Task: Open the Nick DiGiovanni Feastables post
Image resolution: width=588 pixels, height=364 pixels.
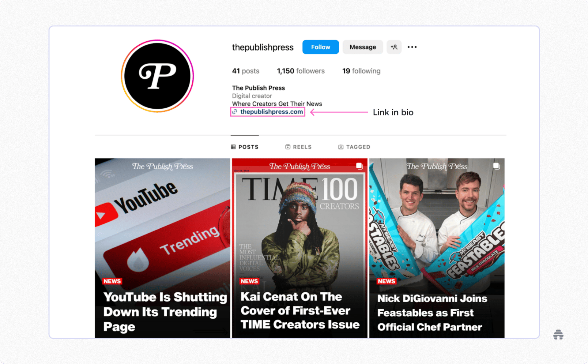Action: [437, 248]
